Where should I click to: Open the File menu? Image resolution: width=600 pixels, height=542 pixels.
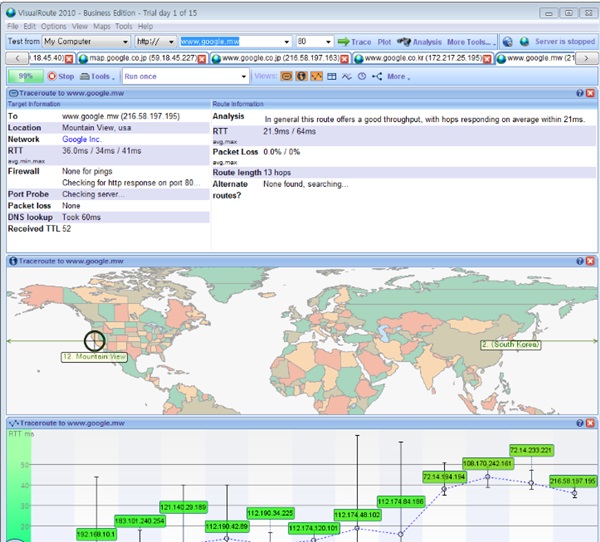coord(13,26)
